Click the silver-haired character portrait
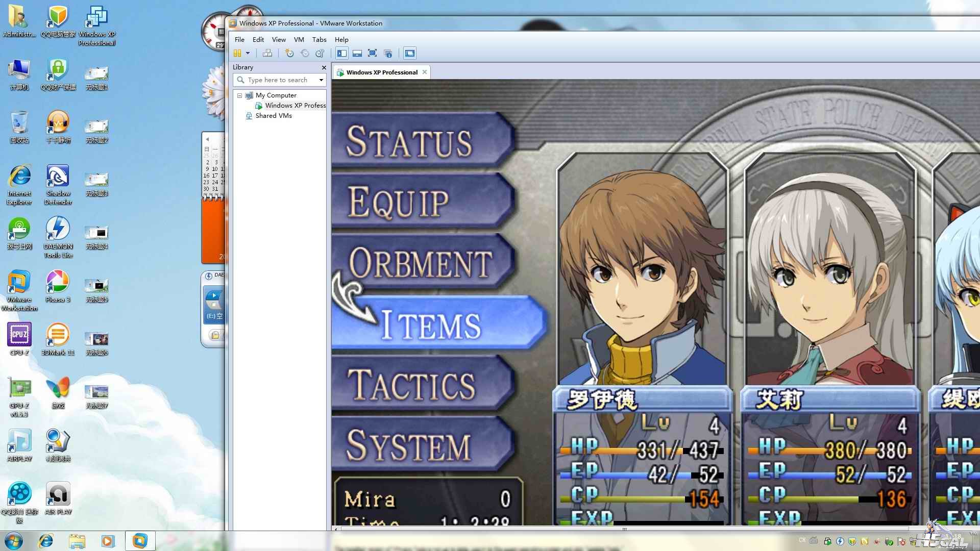 click(x=830, y=270)
